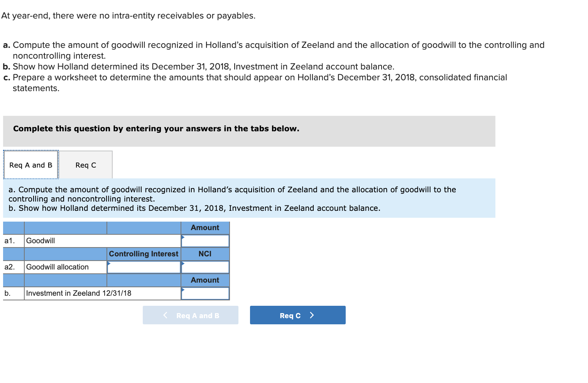Switch to the Req C tab
The image size is (588, 383).
[x=86, y=165]
